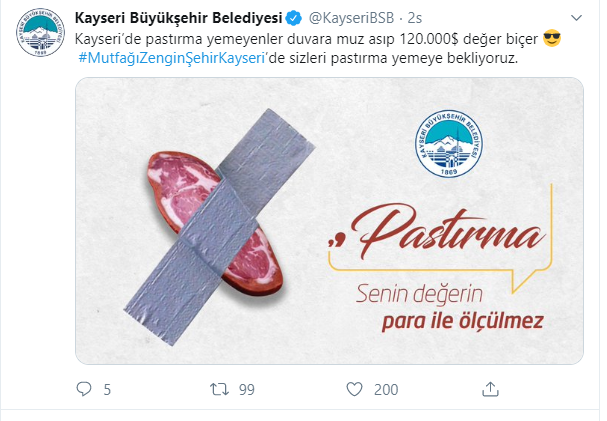This screenshot has width=607, height=421.
Task: Retweet this post using the retweet icon
Action: pyautogui.click(x=219, y=389)
